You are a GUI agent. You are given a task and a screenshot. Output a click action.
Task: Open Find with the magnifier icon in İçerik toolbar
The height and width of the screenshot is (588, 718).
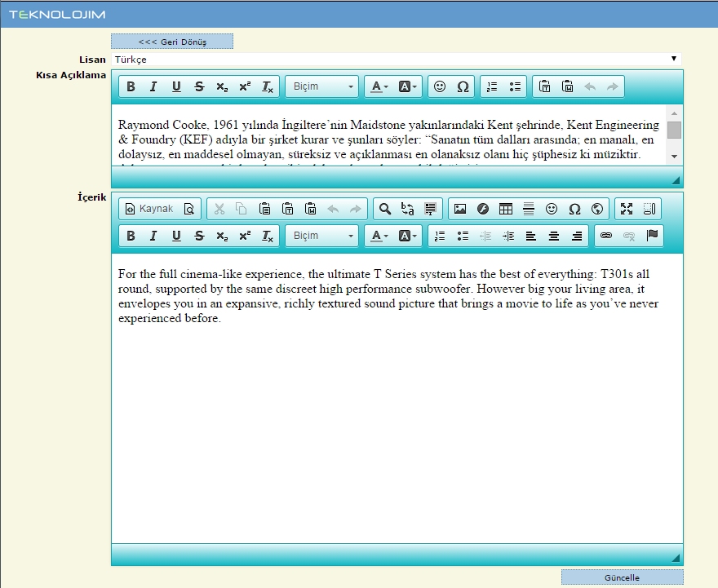pos(385,209)
